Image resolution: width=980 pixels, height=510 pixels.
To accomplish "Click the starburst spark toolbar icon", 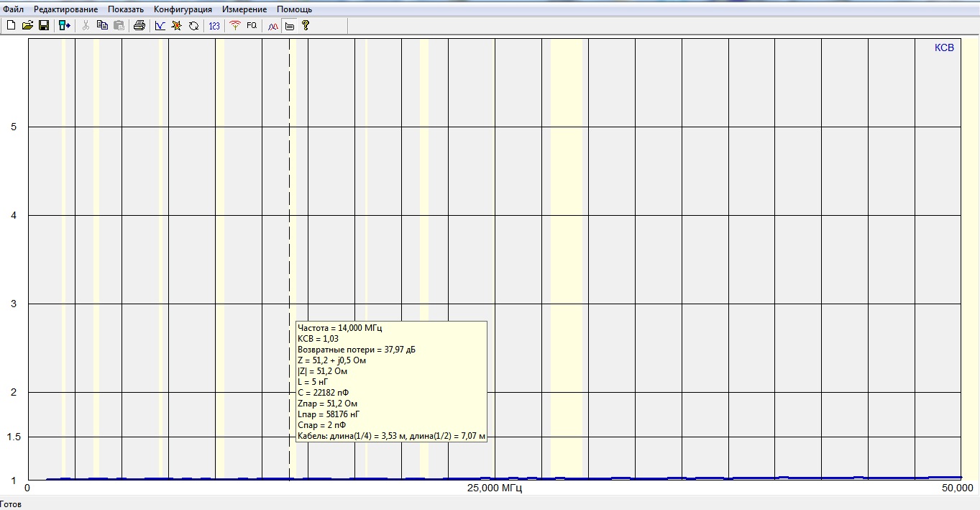I will point(177,25).
